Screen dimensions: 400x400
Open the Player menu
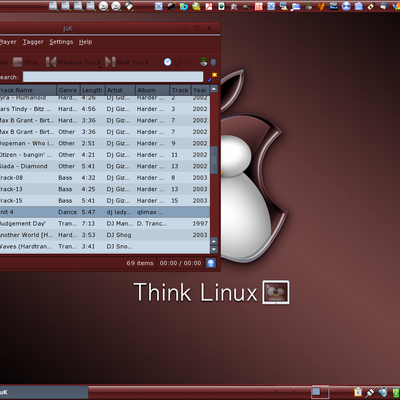click(8, 42)
